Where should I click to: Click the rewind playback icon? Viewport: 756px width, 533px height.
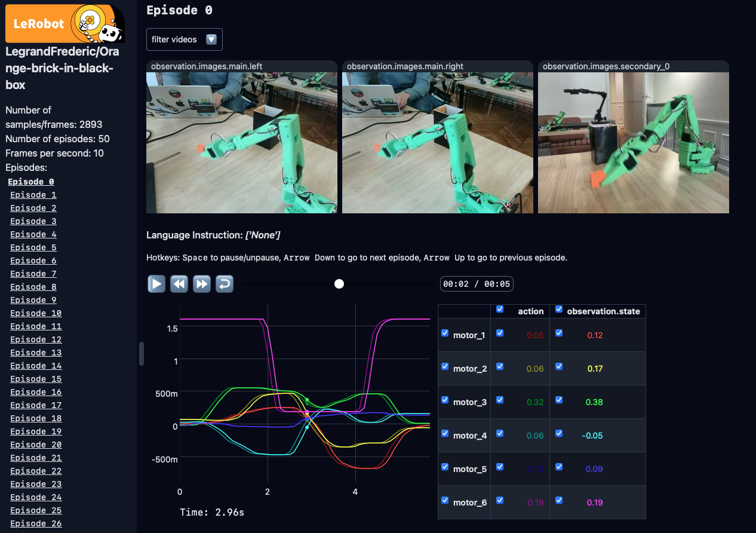179,283
